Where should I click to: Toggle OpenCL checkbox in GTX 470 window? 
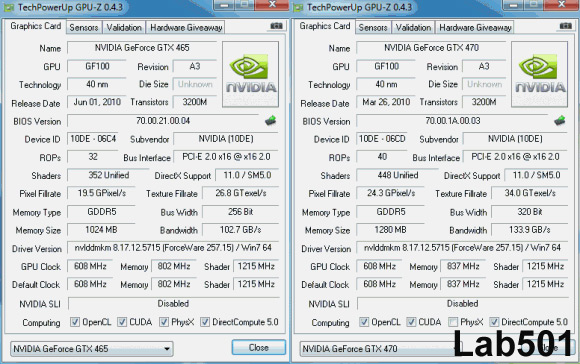pos(364,322)
